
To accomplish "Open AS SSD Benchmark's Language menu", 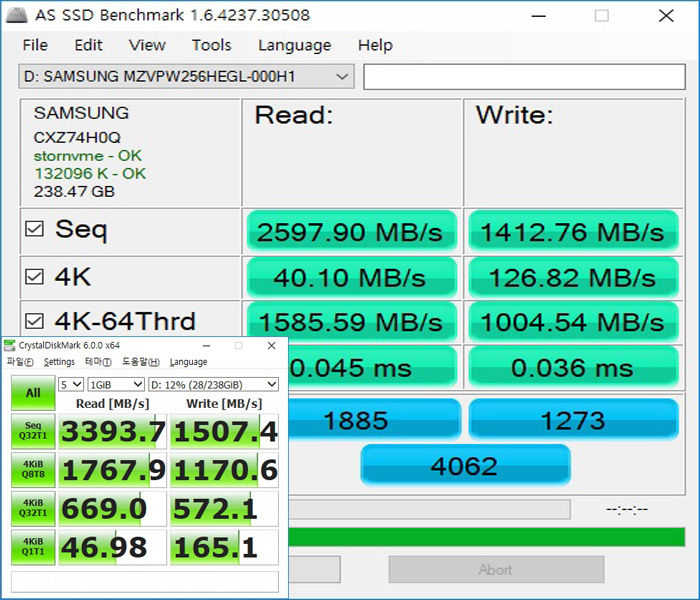I will tap(295, 45).
